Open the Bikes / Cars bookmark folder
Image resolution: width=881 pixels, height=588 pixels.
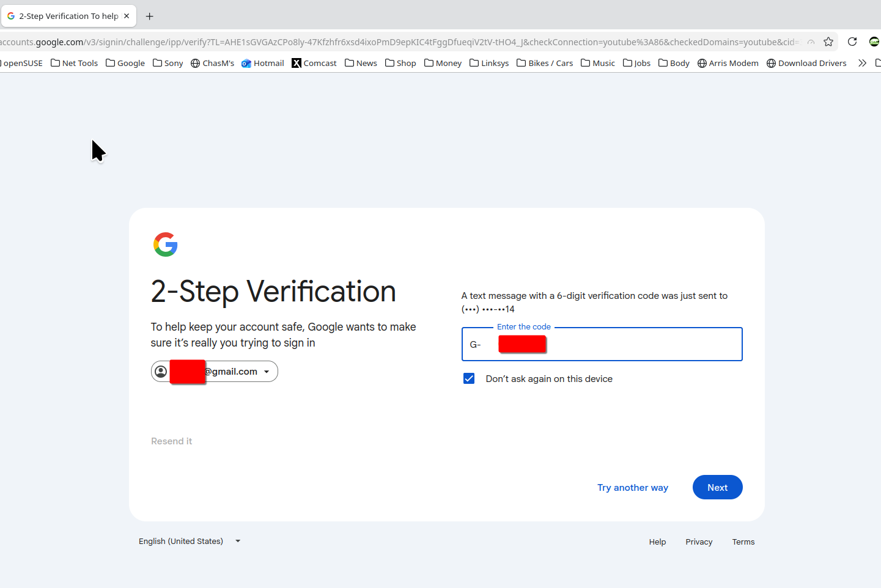(545, 63)
